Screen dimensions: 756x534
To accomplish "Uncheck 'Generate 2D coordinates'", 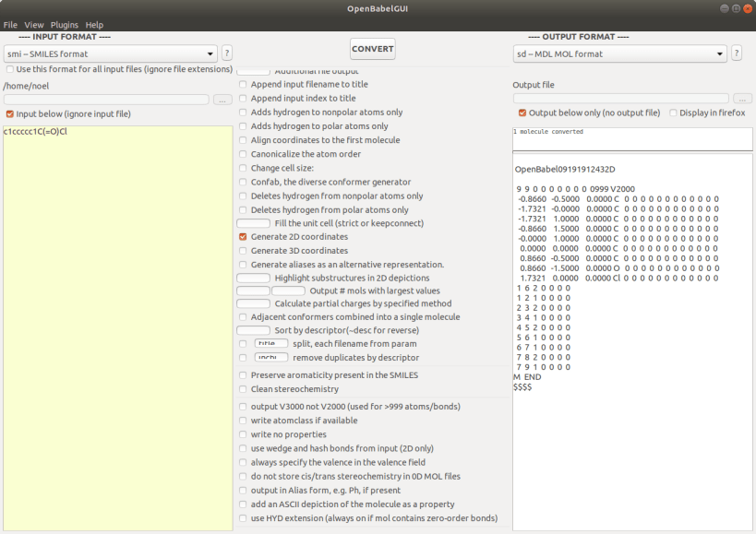I will click(243, 237).
